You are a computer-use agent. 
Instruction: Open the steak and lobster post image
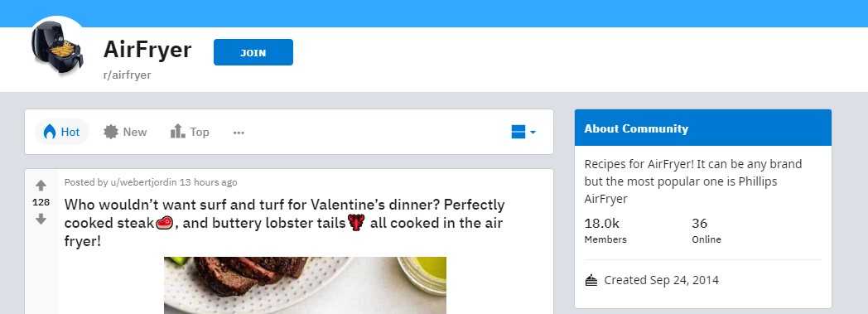point(305,285)
